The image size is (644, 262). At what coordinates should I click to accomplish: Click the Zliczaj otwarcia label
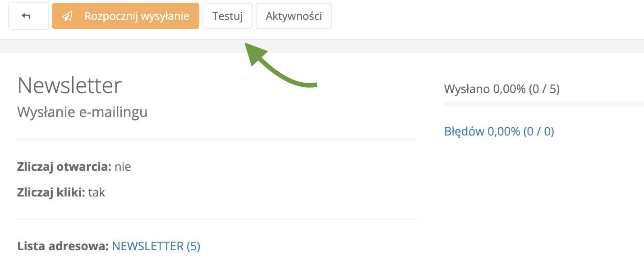click(x=64, y=167)
